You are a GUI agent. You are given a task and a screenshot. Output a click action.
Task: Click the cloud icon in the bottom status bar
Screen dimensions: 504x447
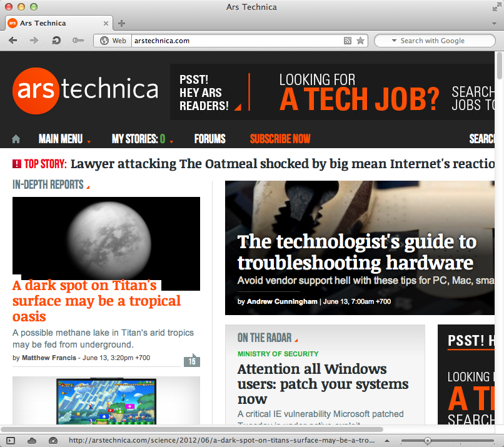point(31,439)
